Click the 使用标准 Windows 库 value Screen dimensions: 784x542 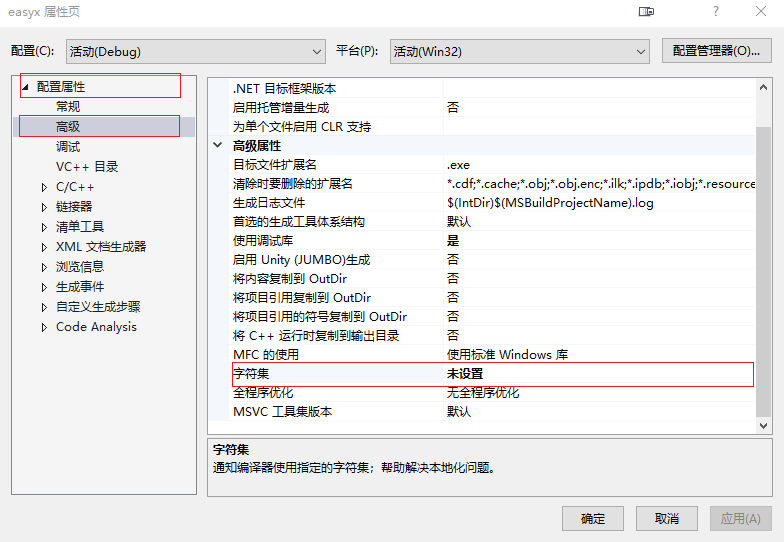coord(507,354)
